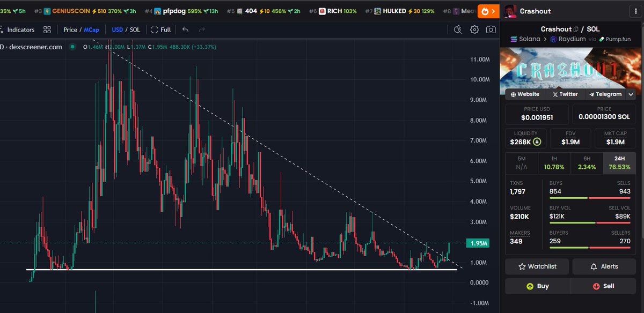
Task: Open the quick search icon
Action: pyautogui.click(x=457, y=30)
